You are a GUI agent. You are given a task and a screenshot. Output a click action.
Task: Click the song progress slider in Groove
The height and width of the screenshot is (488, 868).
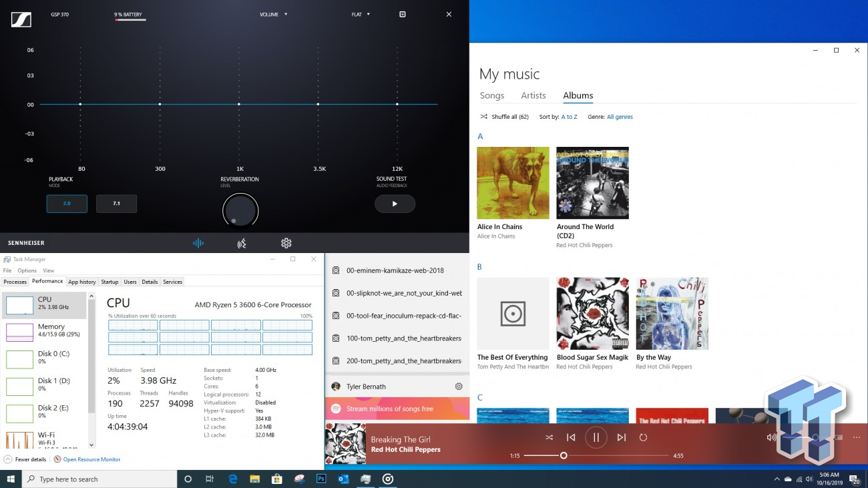(596, 455)
